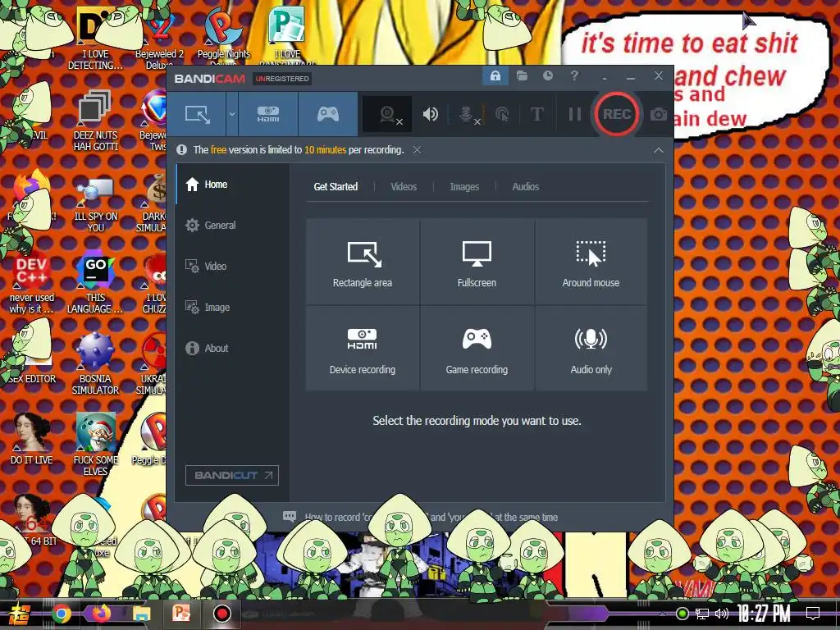Open the BANDICUT link button

pyautogui.click(x=232, y=475)
